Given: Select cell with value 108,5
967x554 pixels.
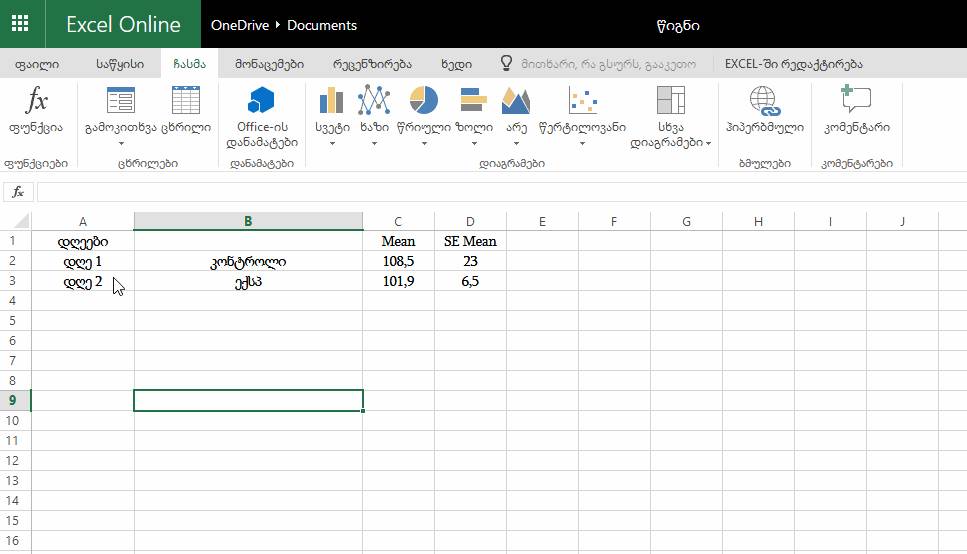Looking at the screenshot, I should click(x=398, y=261).
